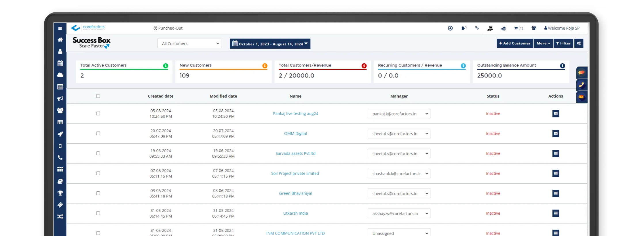Open shashank.k@corefactors.in manager dropdown
Screen dimensions: 644x236
[x=399, y=174]
